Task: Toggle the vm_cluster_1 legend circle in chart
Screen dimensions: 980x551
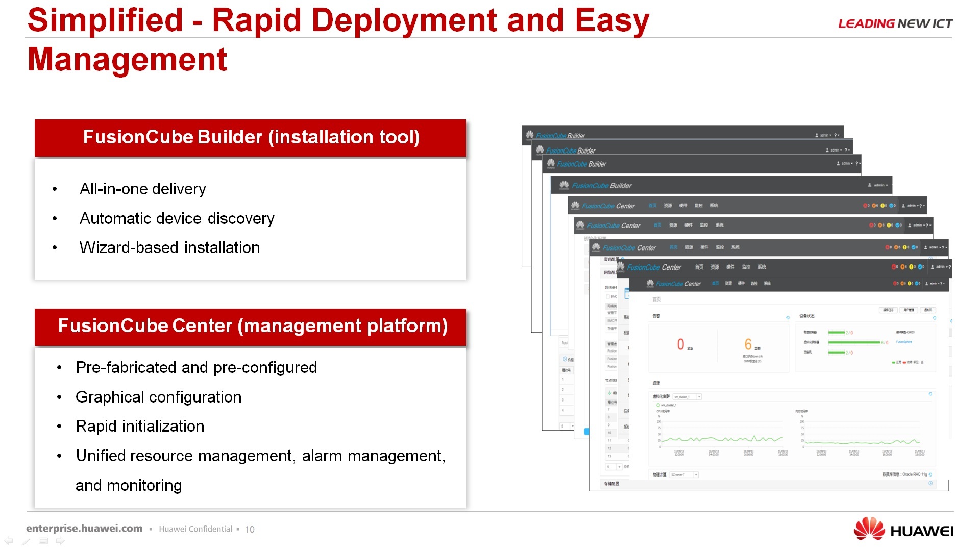Action: click(x=658, y=405)
